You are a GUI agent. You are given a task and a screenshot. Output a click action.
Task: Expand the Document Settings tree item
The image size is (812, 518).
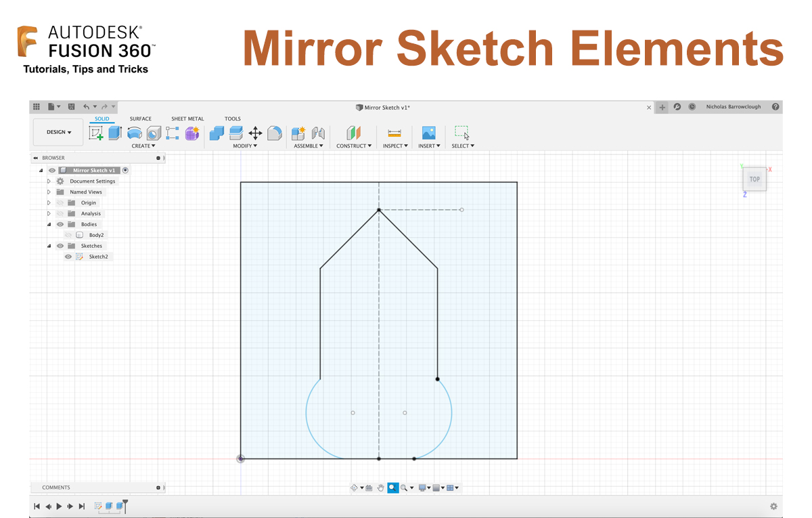48,181
